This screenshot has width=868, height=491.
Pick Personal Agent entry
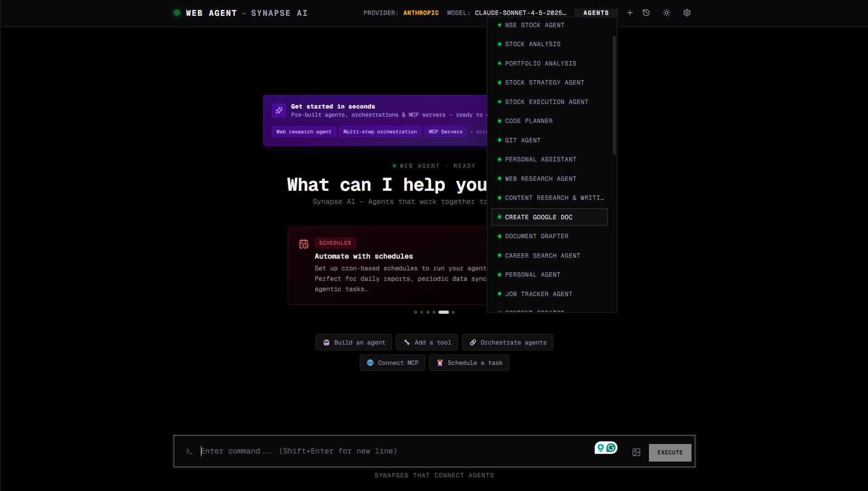pos(549,274)
